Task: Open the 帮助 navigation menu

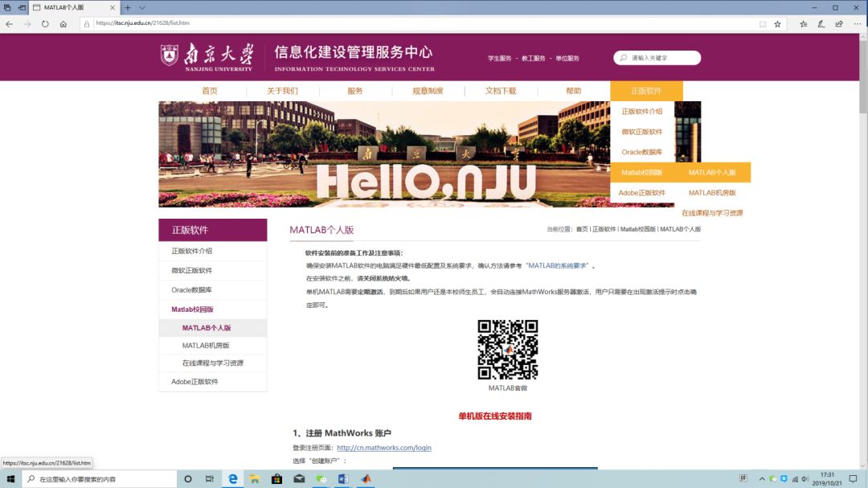Action: pyautogui.click(x=574, y=91)
